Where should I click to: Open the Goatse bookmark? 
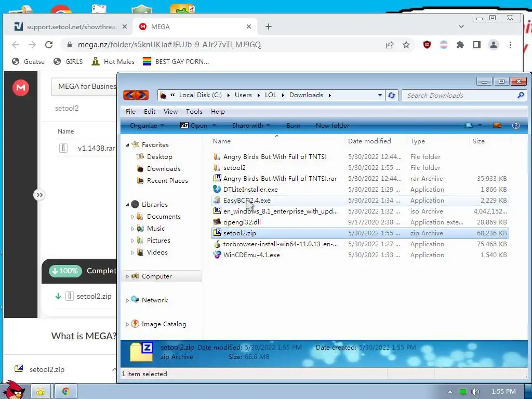pos(28,61)
